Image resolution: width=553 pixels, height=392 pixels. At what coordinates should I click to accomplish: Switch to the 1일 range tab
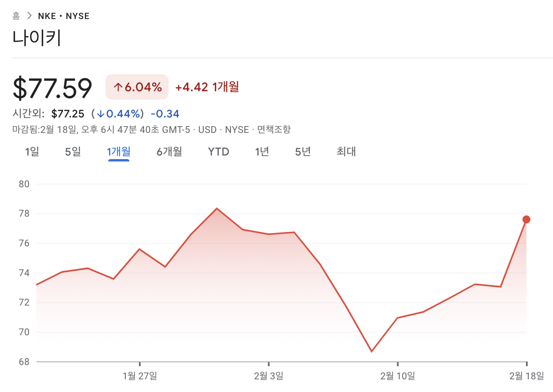(32, 152)
